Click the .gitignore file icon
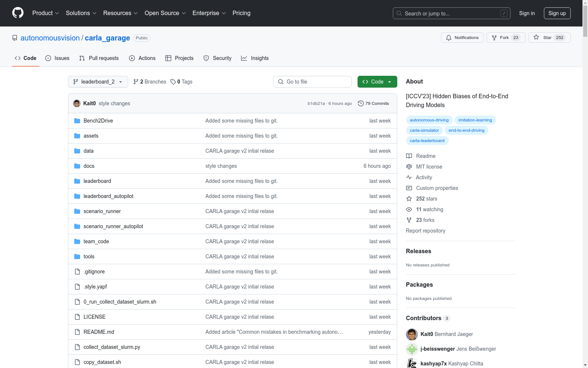 point(77,272)
